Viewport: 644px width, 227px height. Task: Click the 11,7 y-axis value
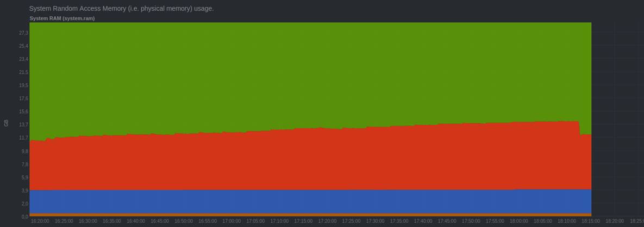click(23, 138)
